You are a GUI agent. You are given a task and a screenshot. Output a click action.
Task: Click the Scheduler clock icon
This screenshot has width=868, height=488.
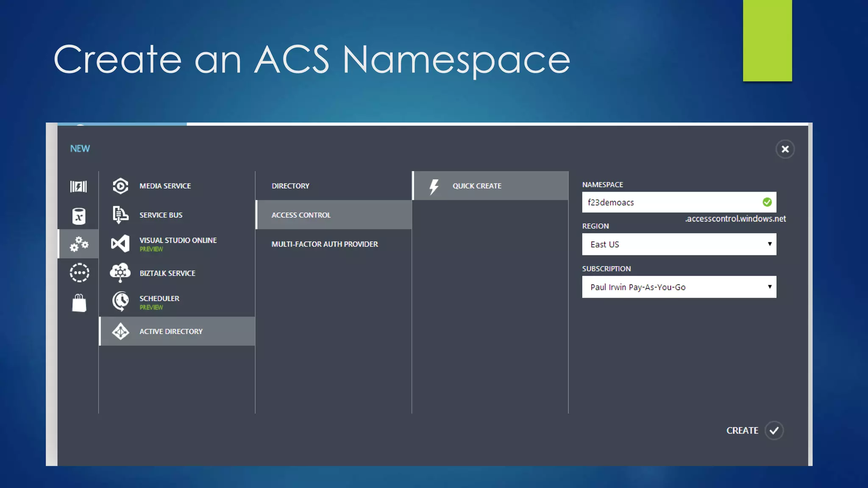click(x=121, y=302)
